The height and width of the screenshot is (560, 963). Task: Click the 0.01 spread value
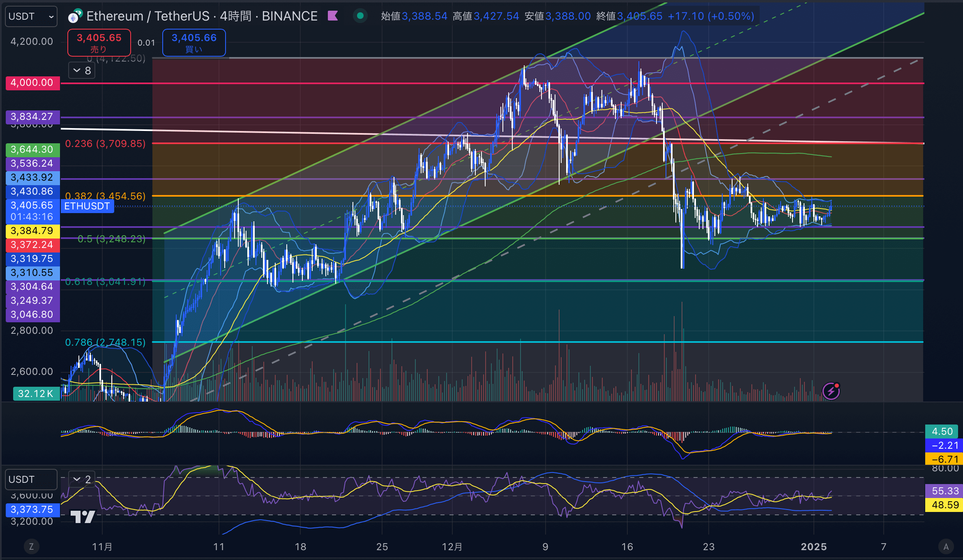146,43
